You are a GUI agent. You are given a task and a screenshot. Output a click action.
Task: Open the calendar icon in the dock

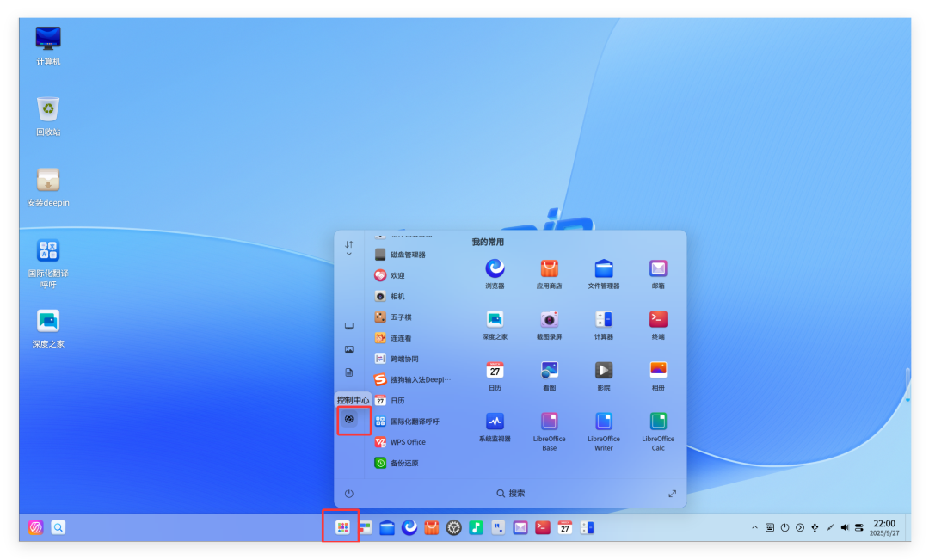[564, 527]
